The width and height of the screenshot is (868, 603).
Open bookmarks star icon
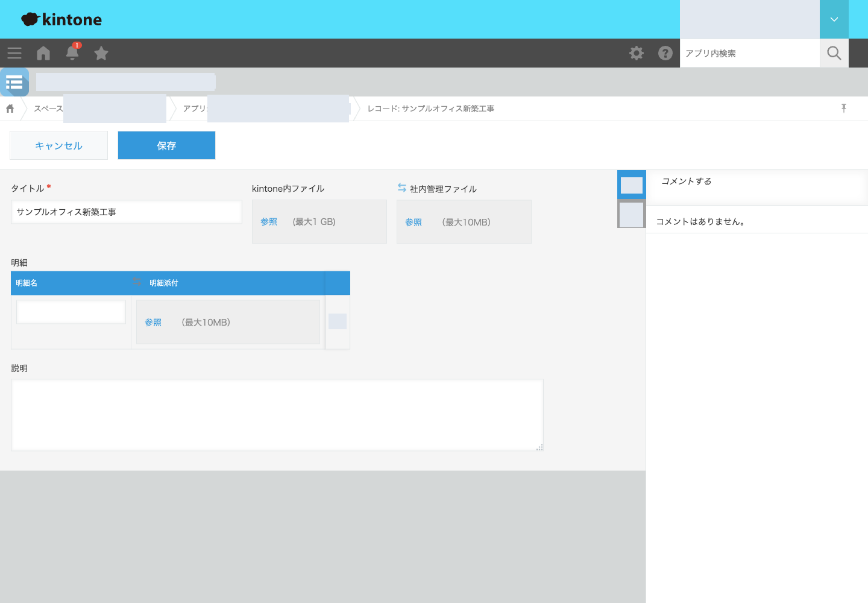coord(101,53)
